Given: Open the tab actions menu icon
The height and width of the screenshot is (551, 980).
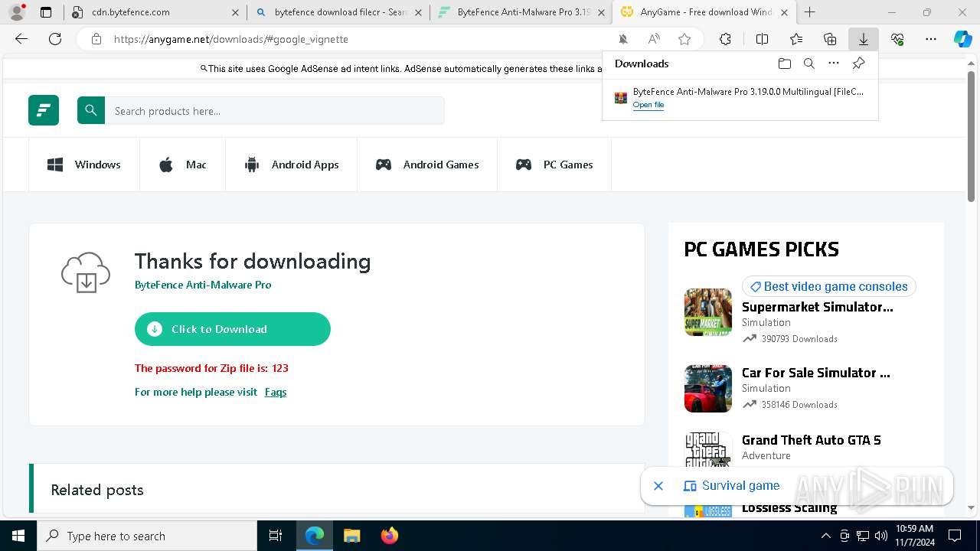Looking at the screenshot, I should tap(46, 12).
